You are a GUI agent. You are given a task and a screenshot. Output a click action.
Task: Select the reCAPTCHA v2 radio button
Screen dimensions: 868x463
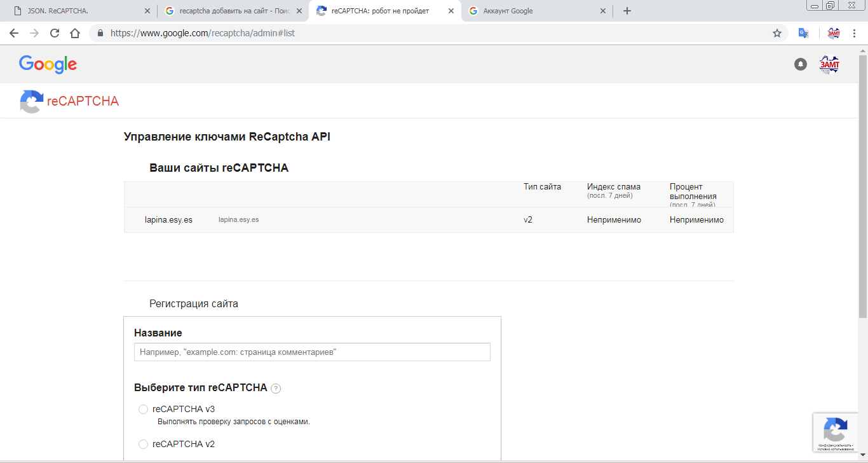(143, 444)
